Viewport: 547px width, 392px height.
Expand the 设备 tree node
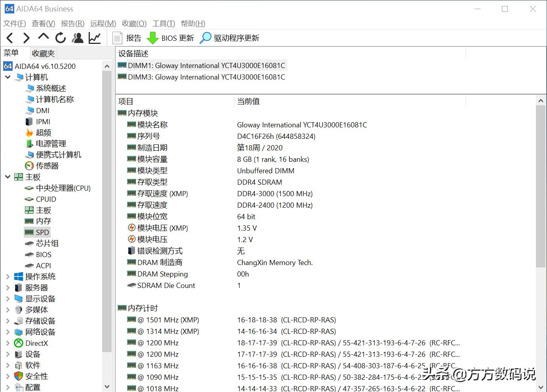pos(8,354)
